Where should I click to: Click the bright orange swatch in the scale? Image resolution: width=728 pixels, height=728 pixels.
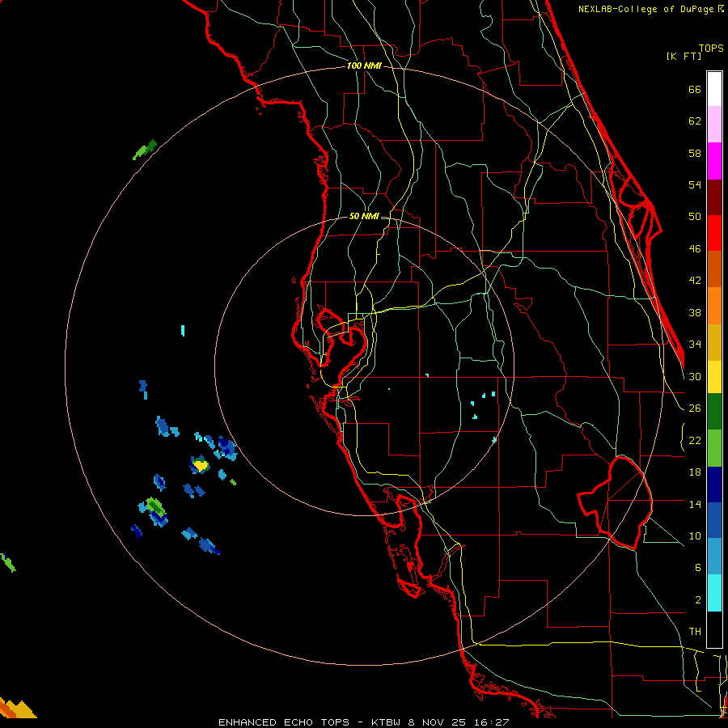coord(714,306)
